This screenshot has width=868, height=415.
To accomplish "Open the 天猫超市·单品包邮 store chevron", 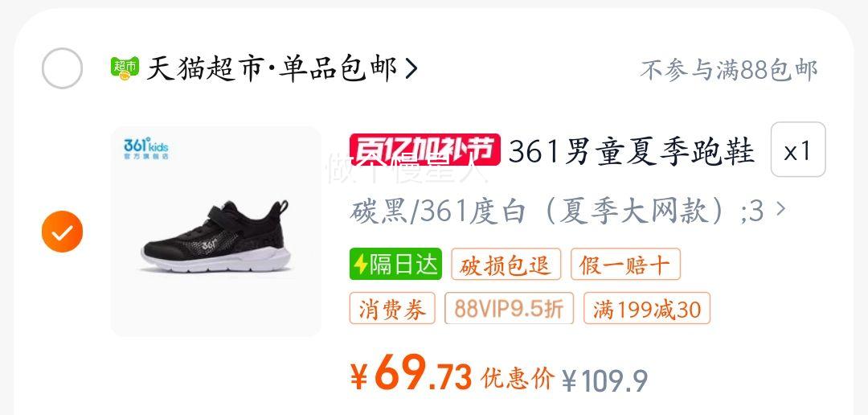I will pyautogui.click(x=411, y=68).
